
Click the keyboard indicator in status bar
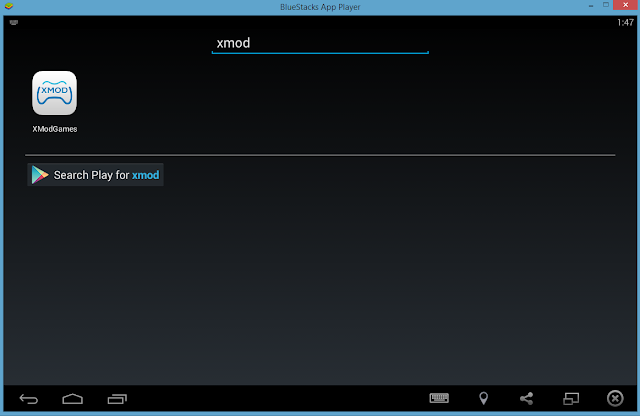pos(14,22)
